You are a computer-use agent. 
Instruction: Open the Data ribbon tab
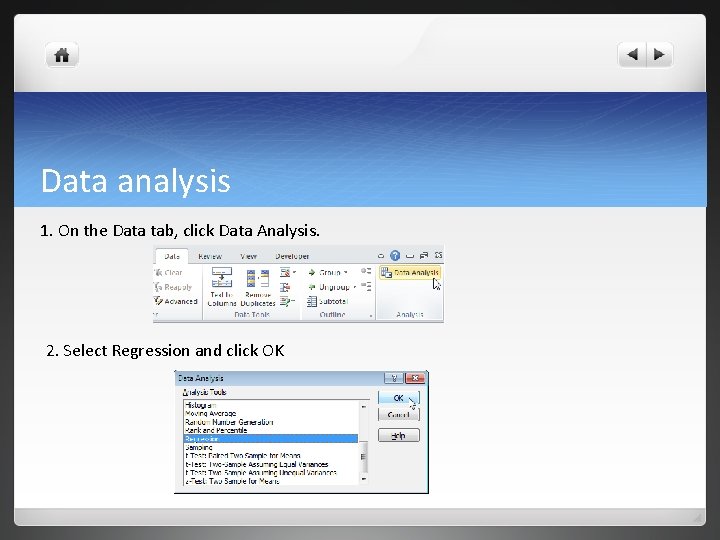point(172,256)
